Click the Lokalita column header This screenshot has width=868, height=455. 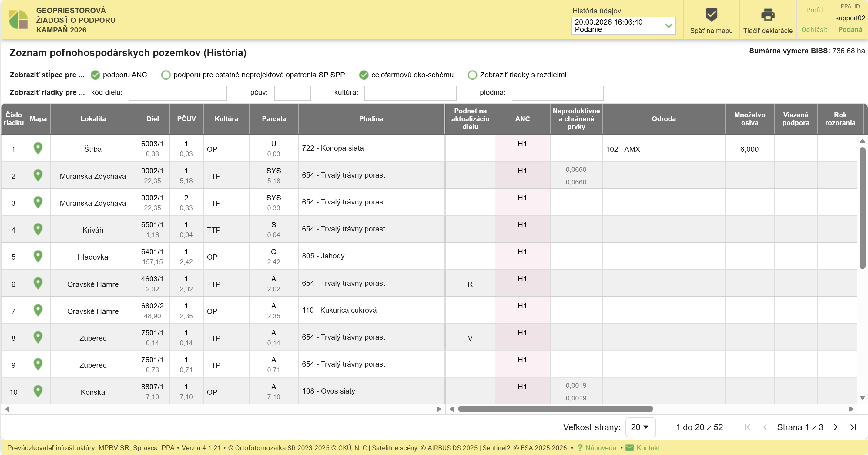click(x=93, y=119)
